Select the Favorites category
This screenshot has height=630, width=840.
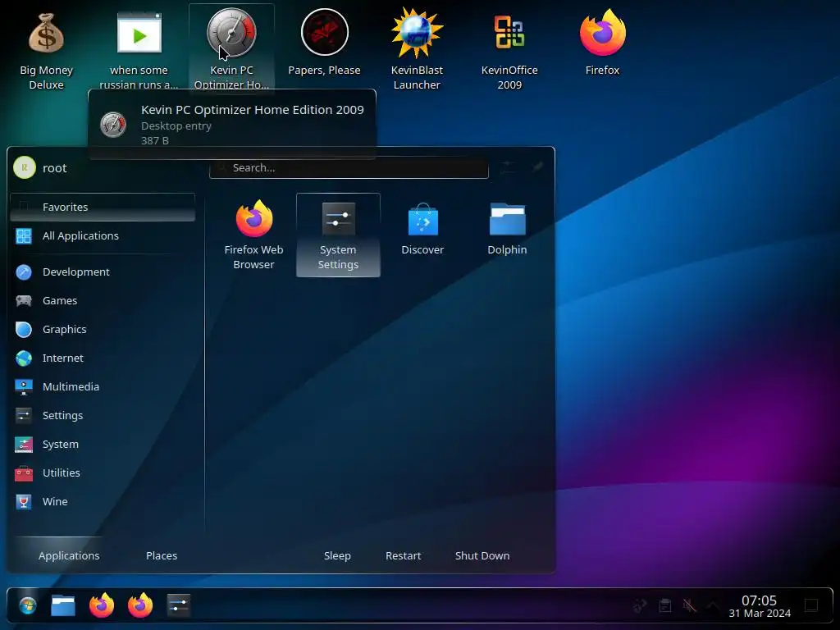pos(103,207)
